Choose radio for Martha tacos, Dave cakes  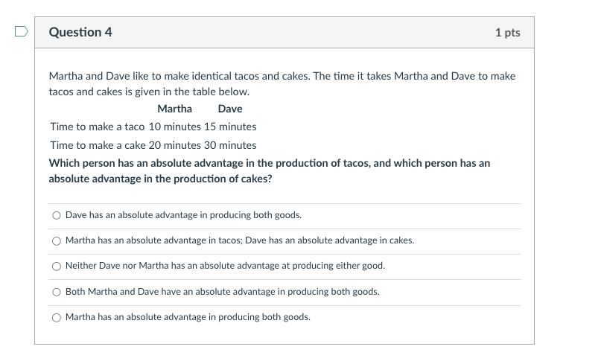point(57,240)
